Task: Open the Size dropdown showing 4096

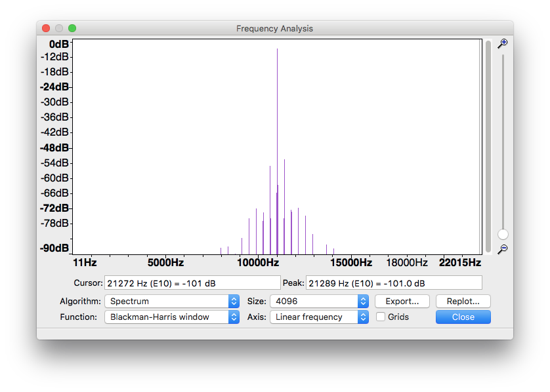Action: click(319, 302)
